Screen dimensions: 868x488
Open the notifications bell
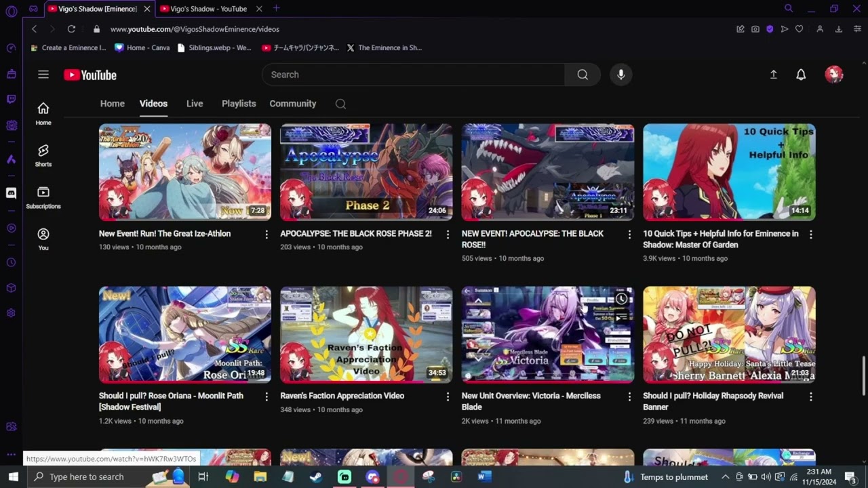801,75
